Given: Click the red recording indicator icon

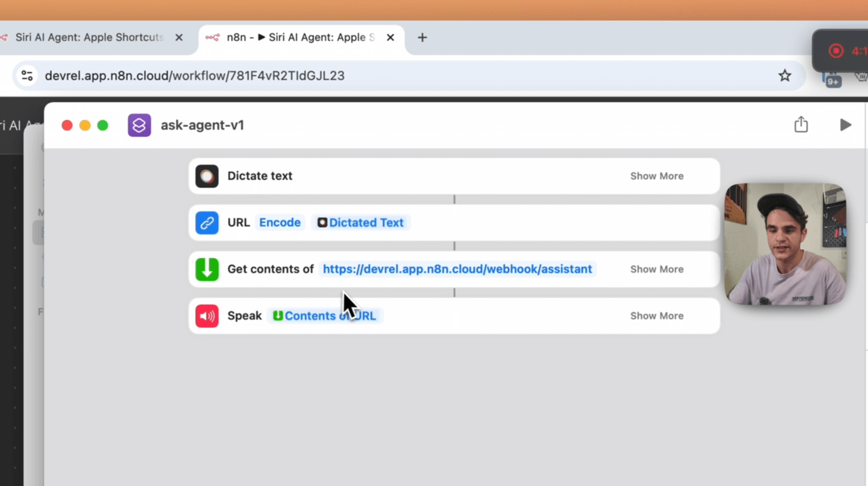Looking at the screenshot, I should pyautogui.click(x=836, y=51).
